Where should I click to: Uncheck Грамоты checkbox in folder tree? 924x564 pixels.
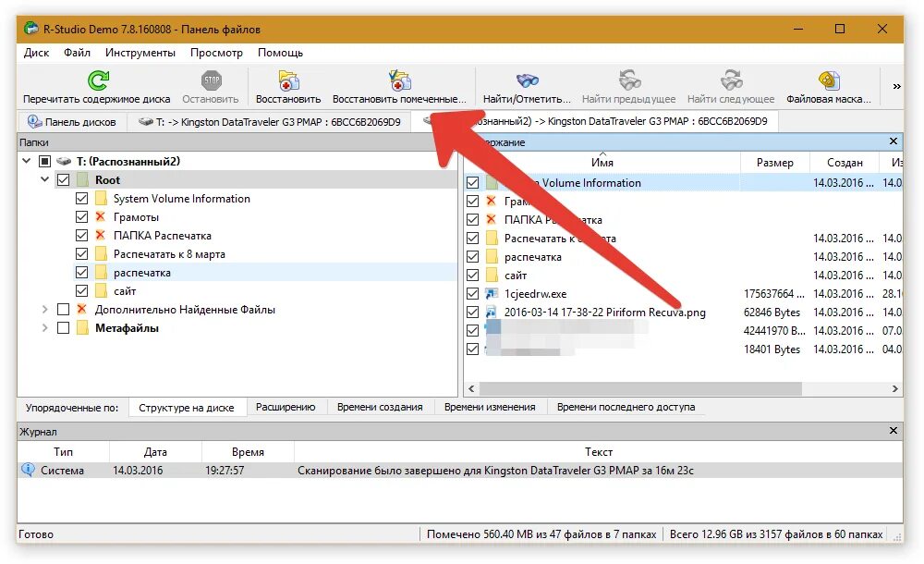coord(82,217)
